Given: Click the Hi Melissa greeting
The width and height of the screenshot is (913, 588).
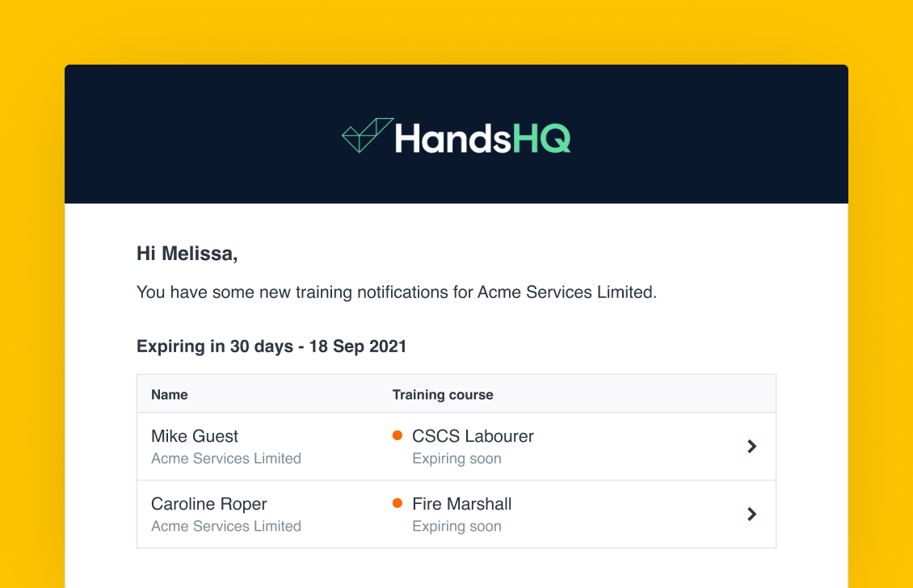Looking at the screenshot, I should tap(187, 254).
